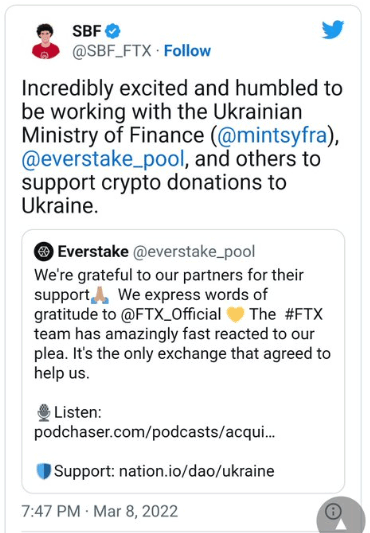This screenshot has width=370, height=533.
Task: Tap the info circle icon near timestamp
Action: (333, 511)
